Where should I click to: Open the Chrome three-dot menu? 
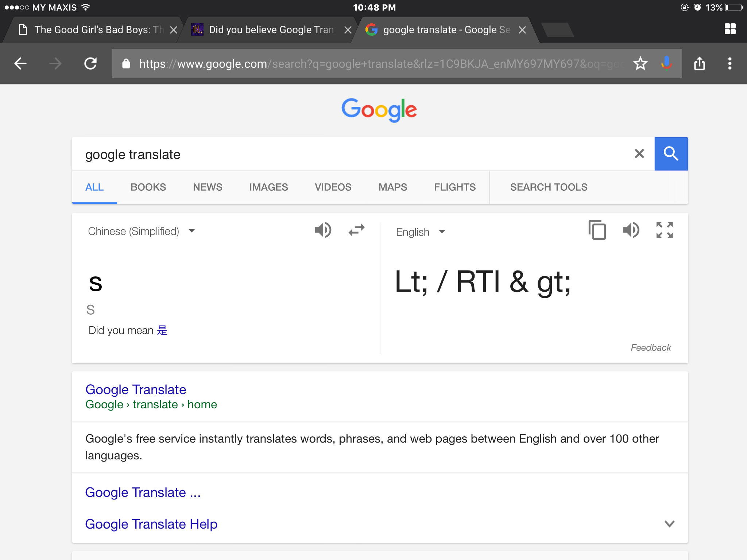pyautogui.click(x=730, y=63)
